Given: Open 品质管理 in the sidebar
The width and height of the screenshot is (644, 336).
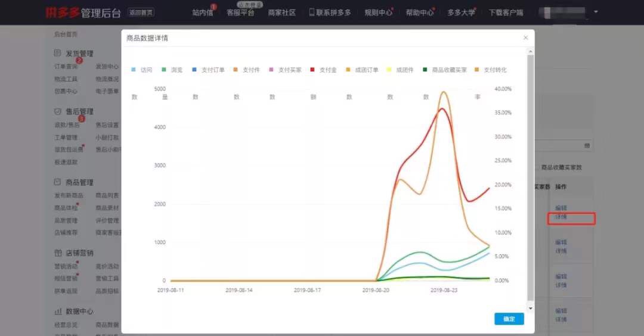Looking at the screenshot, I should pos(66,220).
